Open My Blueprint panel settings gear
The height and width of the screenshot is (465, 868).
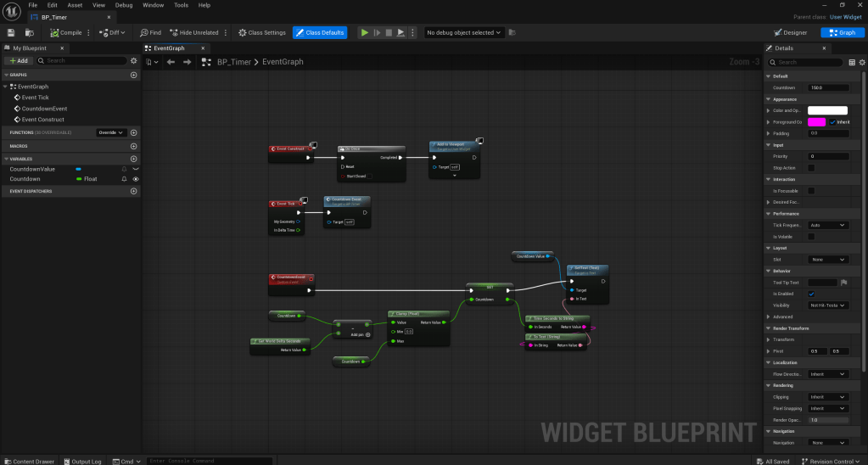pyautogui.click(x=134, y=61)
